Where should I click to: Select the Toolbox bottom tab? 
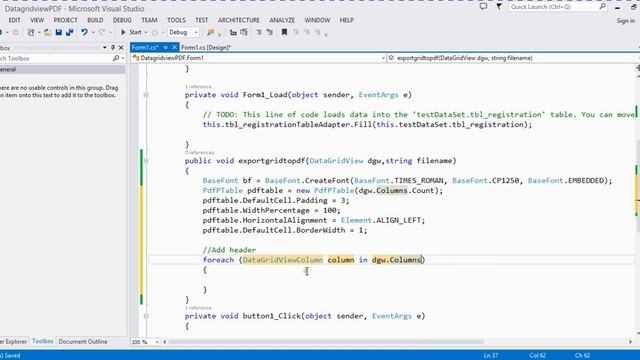click(42, 341)
